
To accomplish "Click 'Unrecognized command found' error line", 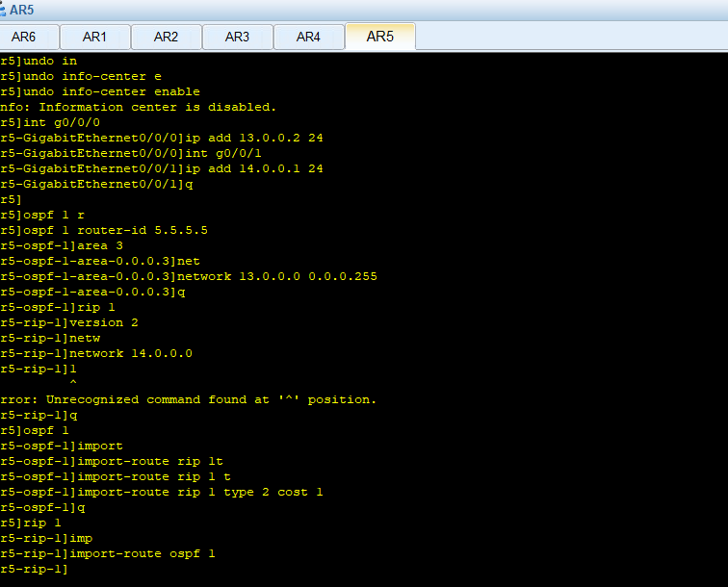I will 188,399.
